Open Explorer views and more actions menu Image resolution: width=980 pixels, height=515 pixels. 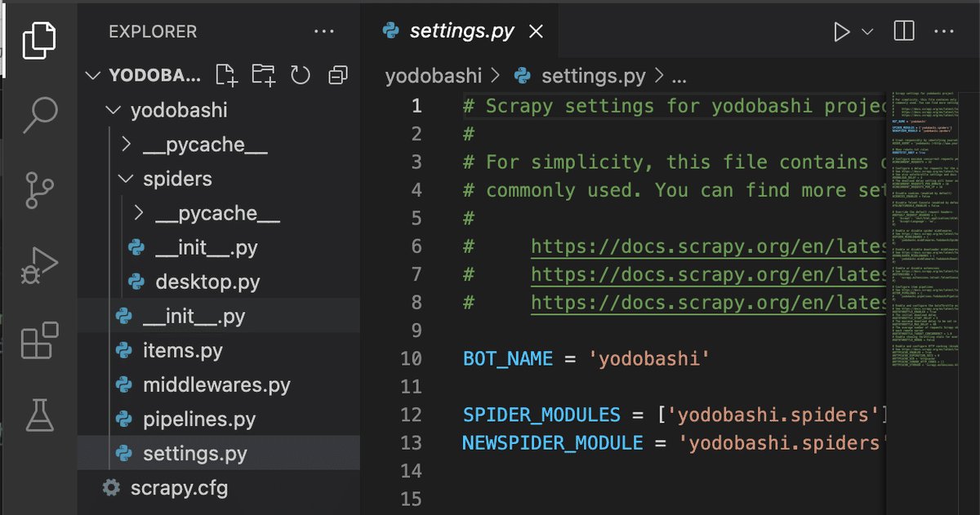324,32
